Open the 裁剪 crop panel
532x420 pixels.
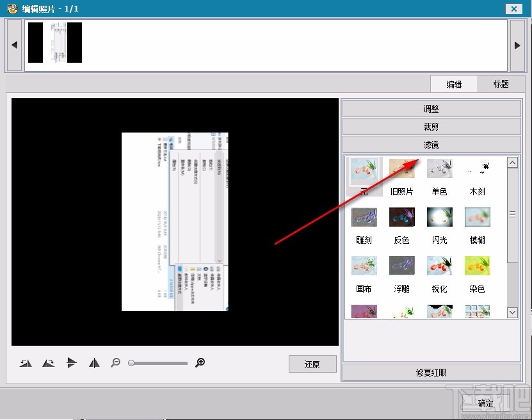pos(431,126)
